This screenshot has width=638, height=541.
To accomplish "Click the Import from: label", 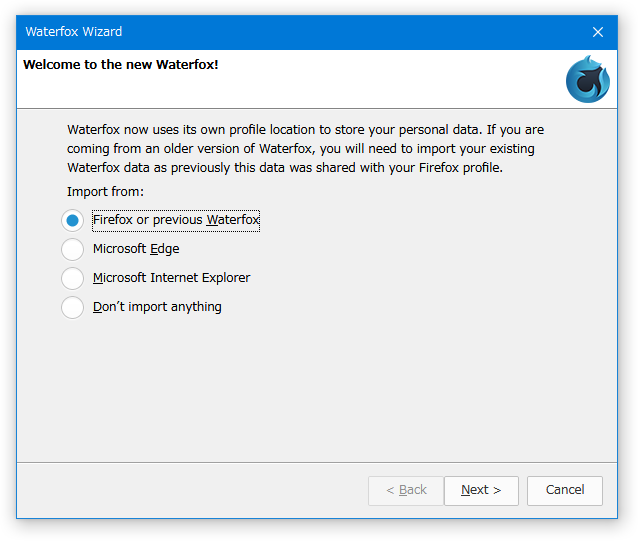I will coord(105,192).
